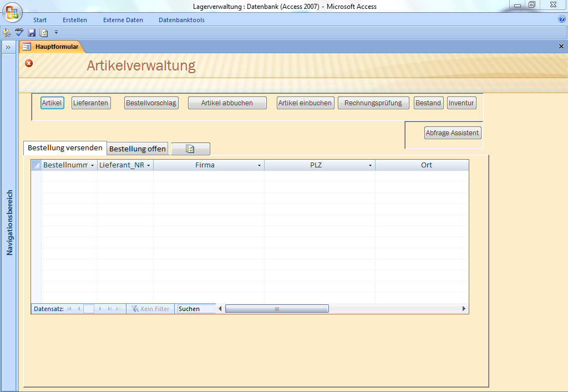Click the refresh all documents toolbar icon

[43, 33]
